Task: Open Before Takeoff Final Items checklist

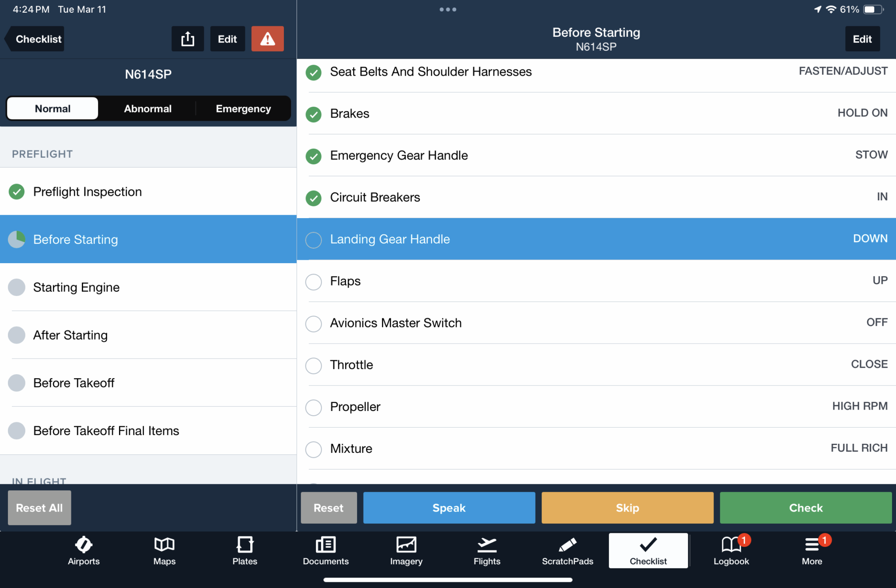Action: (148, 431)
